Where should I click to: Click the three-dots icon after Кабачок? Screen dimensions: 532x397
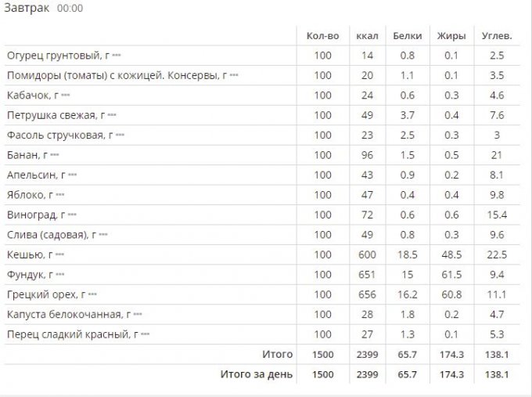coord(66,96)
